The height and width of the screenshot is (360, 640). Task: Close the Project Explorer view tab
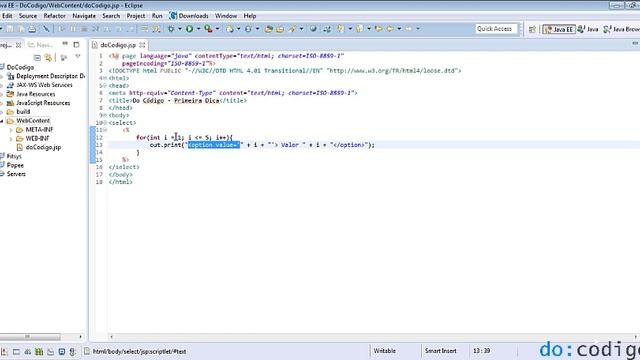(x=18, y=45)
